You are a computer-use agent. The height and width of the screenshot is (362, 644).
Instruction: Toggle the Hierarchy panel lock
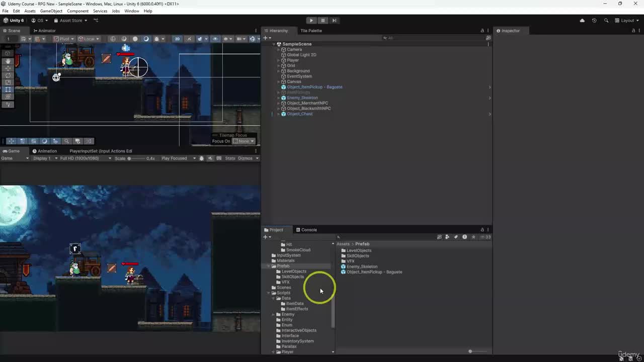[x=482, y=31]
